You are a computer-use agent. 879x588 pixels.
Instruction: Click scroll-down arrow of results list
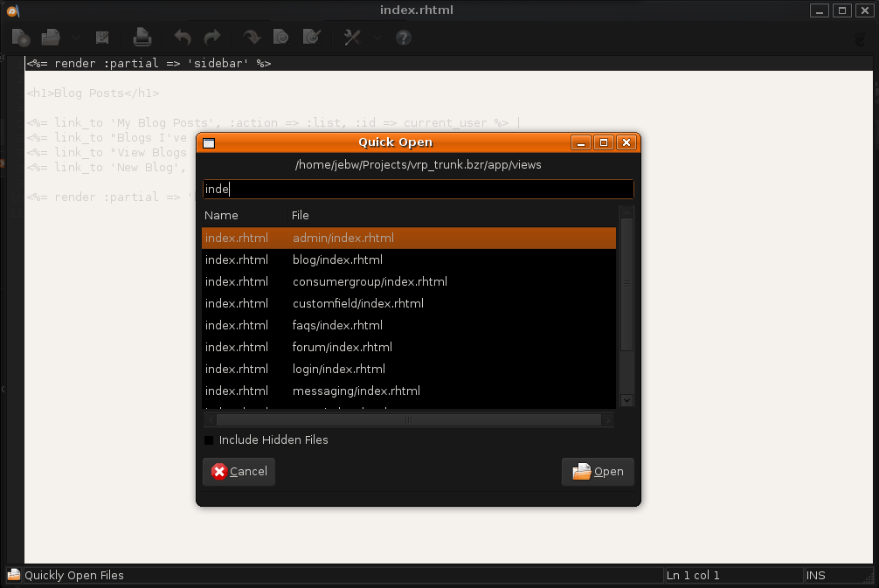[x=626, y=400]
